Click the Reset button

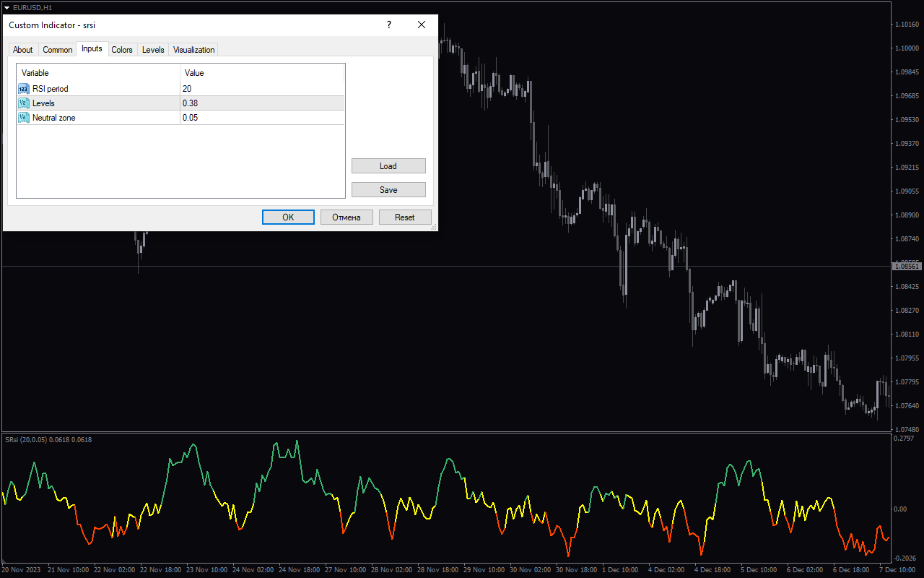[405, 217]
